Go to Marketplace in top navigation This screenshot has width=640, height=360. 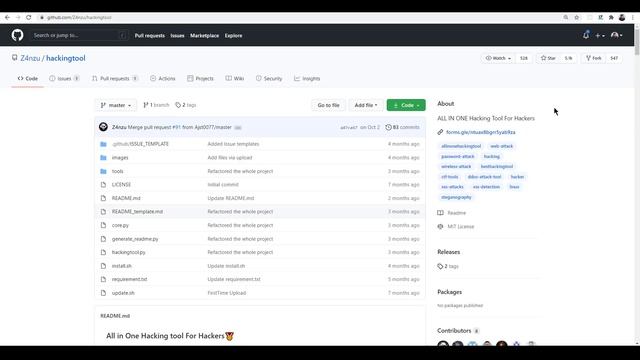[204, 36]
